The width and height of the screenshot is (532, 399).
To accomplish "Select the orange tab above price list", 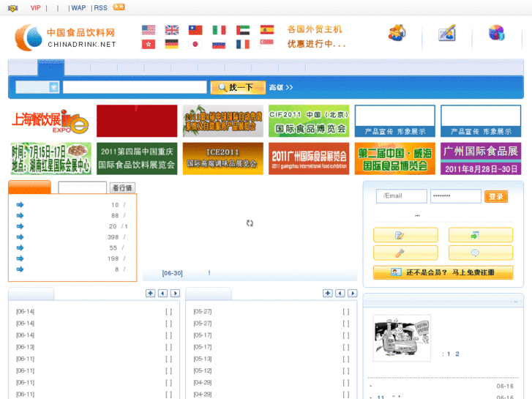I will click(x=29, y=187).
